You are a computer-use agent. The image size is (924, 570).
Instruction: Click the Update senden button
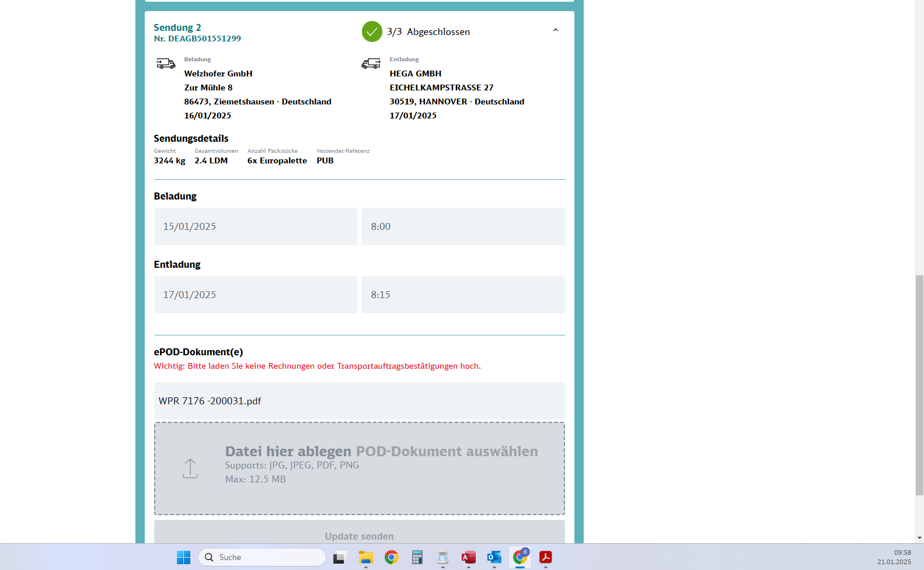tap(359, 533)
